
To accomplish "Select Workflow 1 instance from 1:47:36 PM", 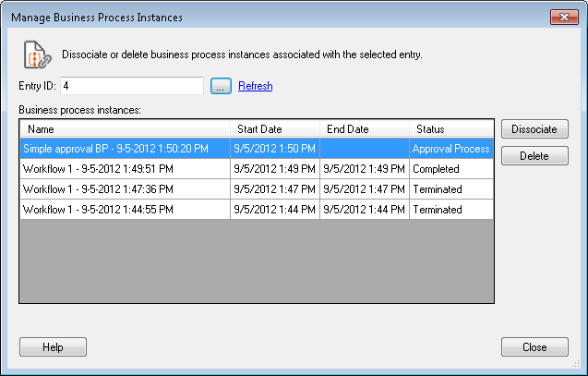I will coord(125,189).
